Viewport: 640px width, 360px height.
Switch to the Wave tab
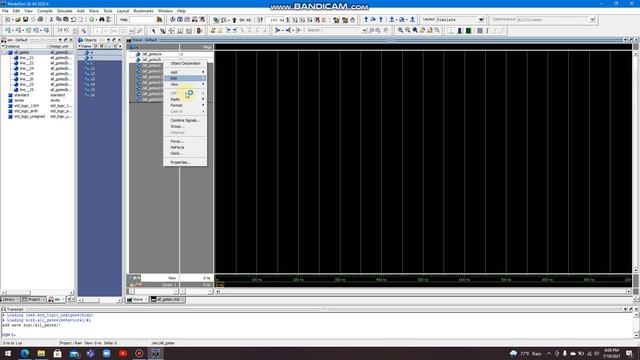(137, 300)
